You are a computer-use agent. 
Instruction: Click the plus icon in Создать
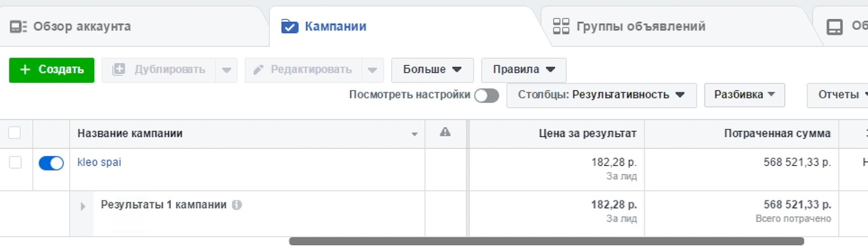[x=25, y=69]
